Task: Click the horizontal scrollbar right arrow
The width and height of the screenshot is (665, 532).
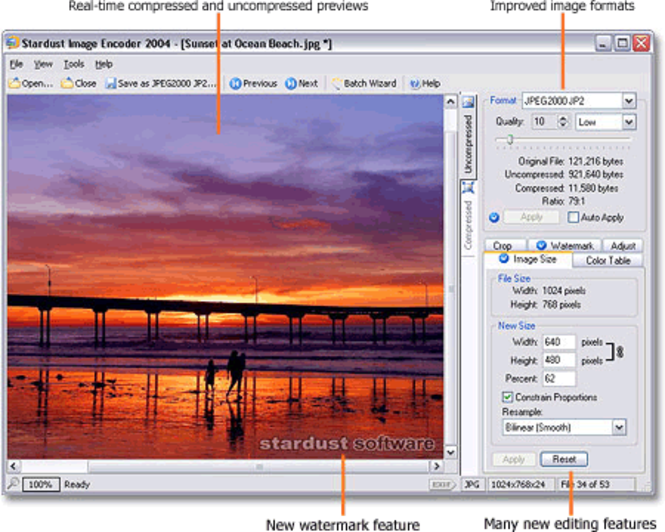Action: (436, 466)
